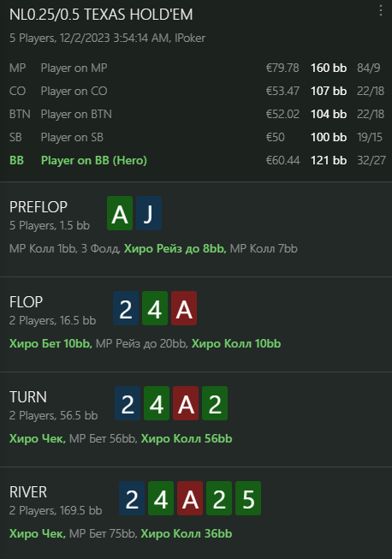
Task: Click Hero's river call 36bb action
Action: 187,533
